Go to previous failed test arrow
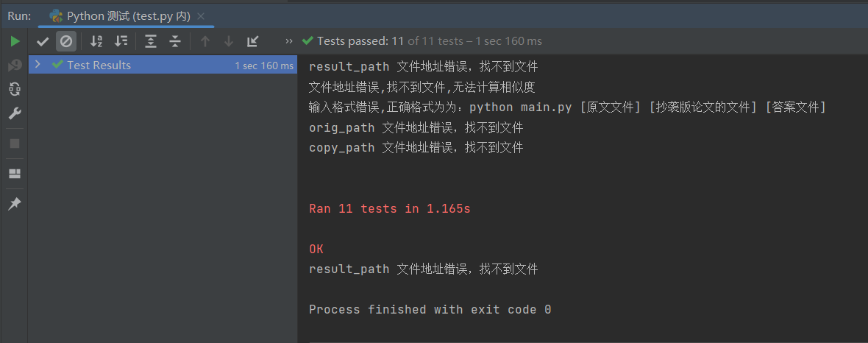This screenshot has width=868, height=343. [x=205, y=41]
